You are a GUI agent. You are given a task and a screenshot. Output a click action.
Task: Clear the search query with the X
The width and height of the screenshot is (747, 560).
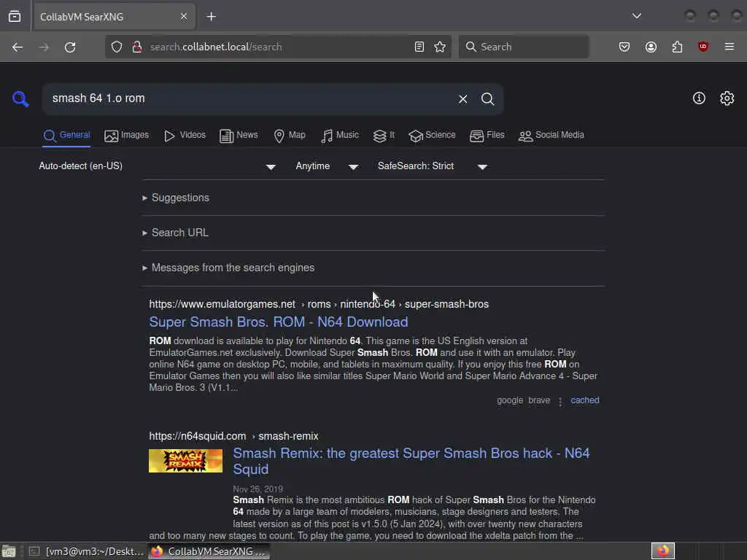(x=462, y=99)
